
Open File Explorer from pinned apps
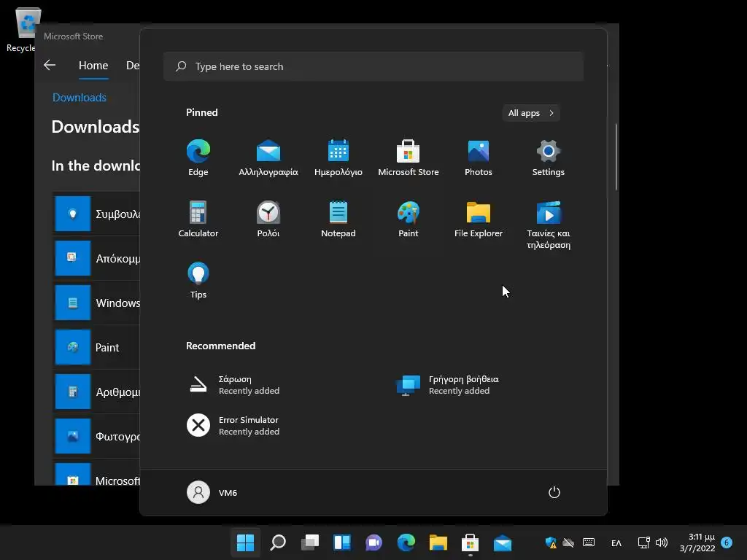point(479,219)
